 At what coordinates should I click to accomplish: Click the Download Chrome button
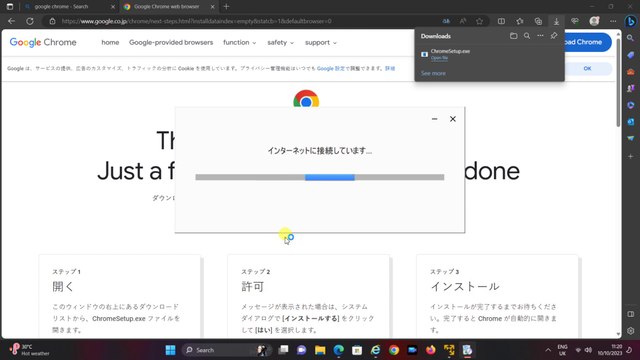click(587, 42)
